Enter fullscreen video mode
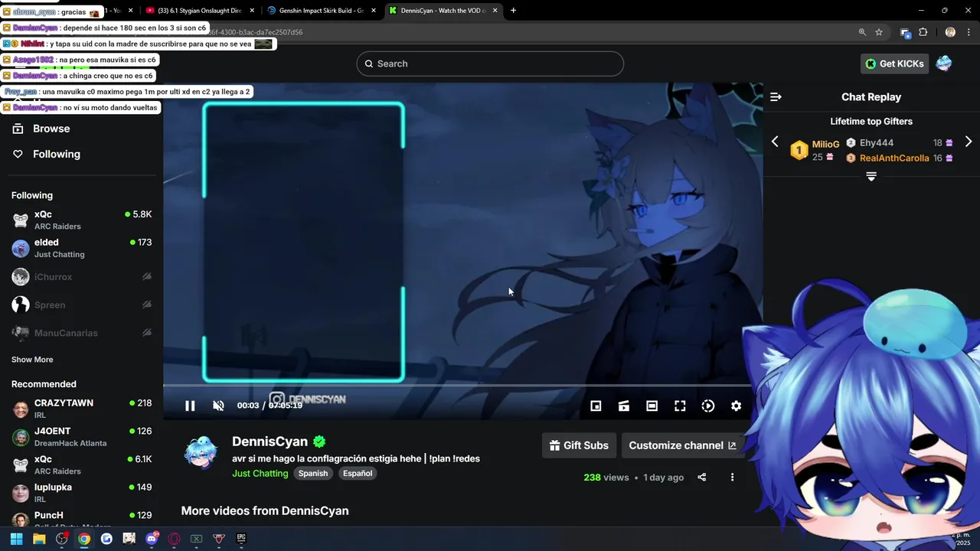The width and height of the screenshot is (980, 551). coord(680,406)
